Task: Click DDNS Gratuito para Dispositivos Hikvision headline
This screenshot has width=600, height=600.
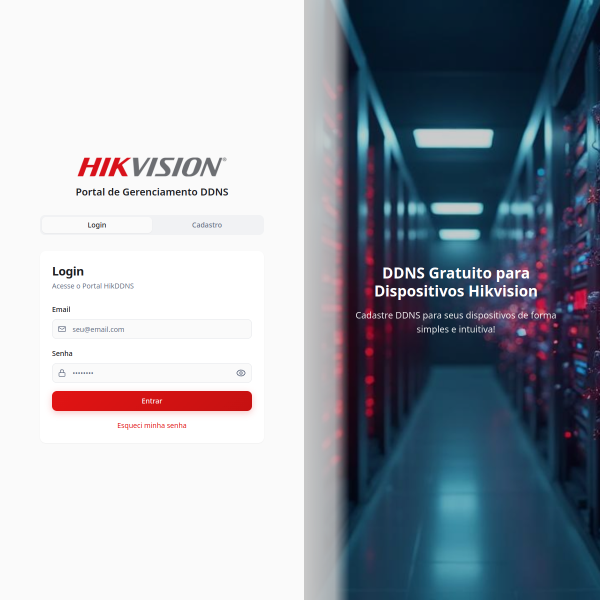Action: click(456, 282)
